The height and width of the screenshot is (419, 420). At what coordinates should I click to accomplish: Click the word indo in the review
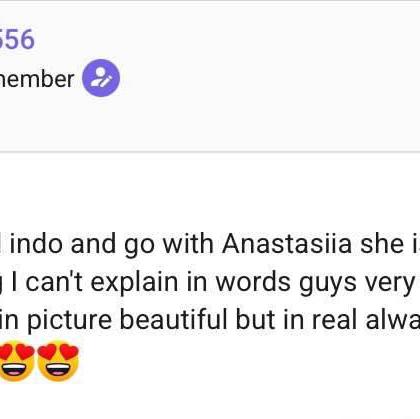(x=36, y=243)
